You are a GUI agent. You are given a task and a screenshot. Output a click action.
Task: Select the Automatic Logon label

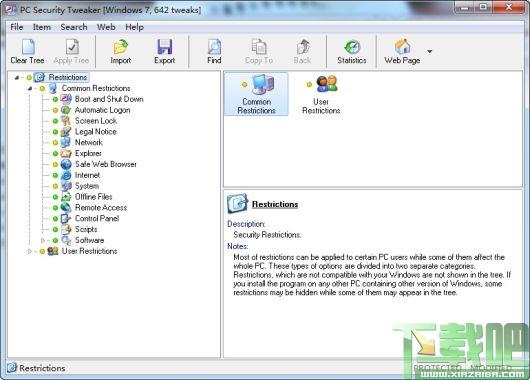coord(102,110)
